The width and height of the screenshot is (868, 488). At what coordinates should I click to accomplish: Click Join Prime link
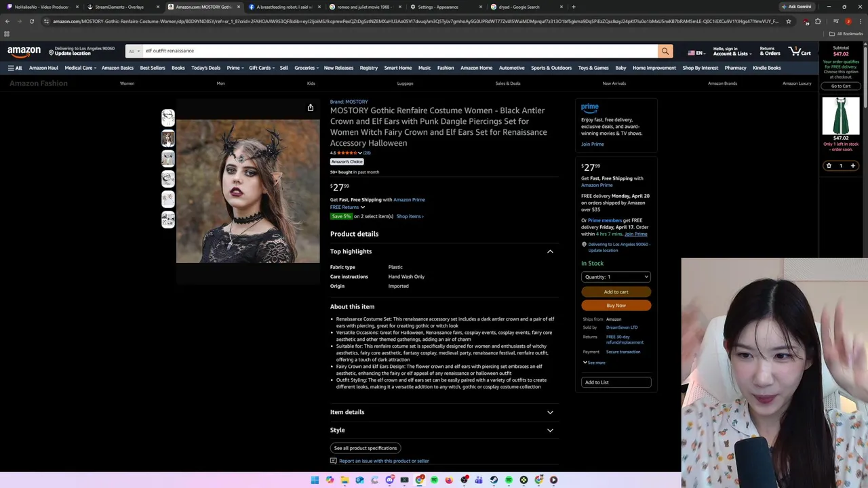[592, 144]
